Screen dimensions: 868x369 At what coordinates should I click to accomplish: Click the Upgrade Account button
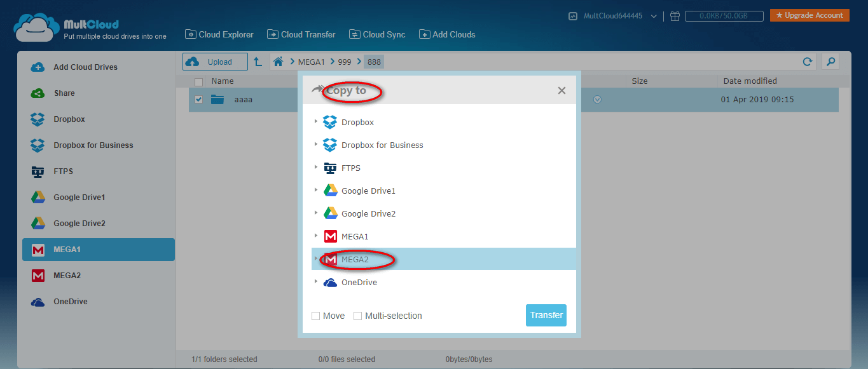click(x=809, y=14)
